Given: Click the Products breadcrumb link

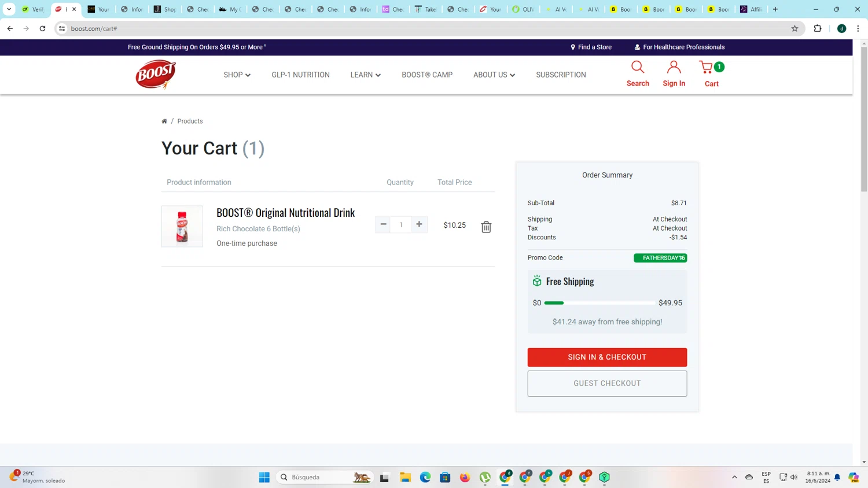Looking at the screenshot, I should [x=190, y=121].
